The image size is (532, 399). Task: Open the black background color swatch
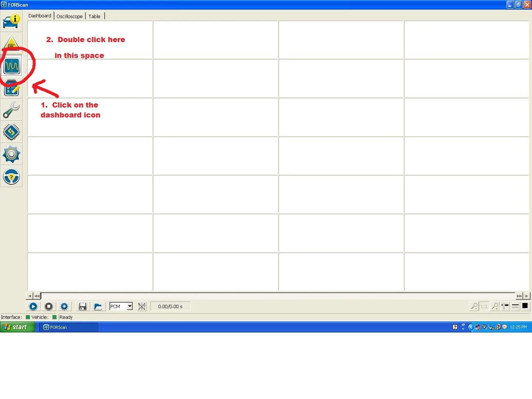pyautogui.click(x=525, y=306)
